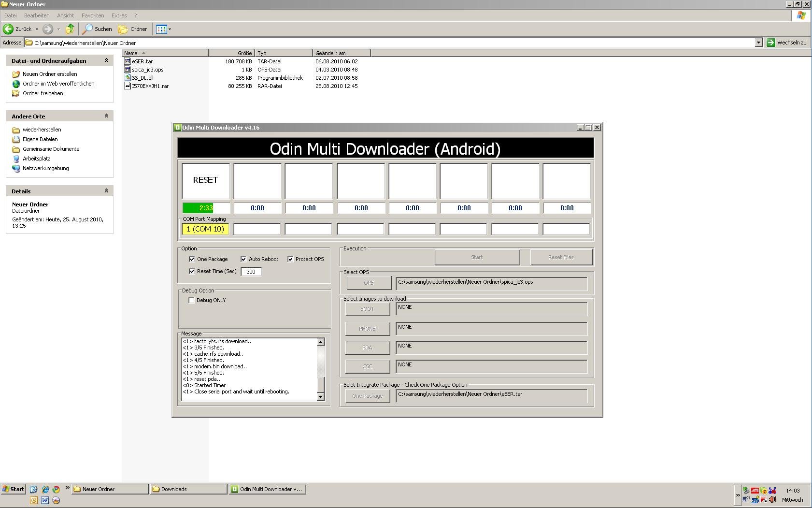Toggle Reset Time (Sec) checkbox
This screenshot has height=508, width=812.
(192, 271)
